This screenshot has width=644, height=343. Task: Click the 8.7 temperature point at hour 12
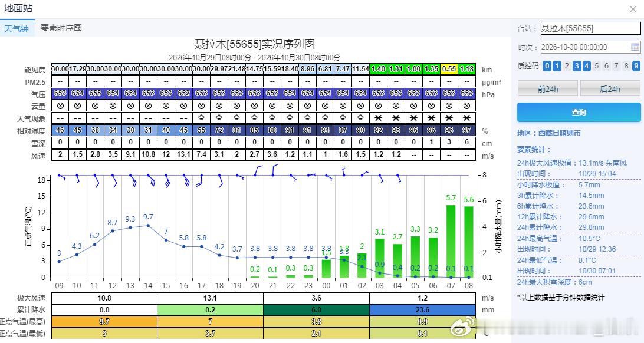click(113, 230)
